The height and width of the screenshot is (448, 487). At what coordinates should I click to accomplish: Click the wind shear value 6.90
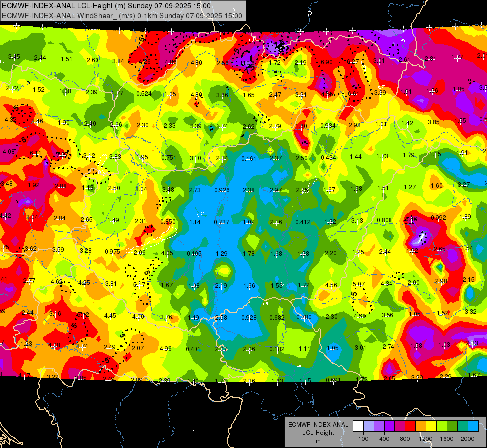tap(327, 62)
